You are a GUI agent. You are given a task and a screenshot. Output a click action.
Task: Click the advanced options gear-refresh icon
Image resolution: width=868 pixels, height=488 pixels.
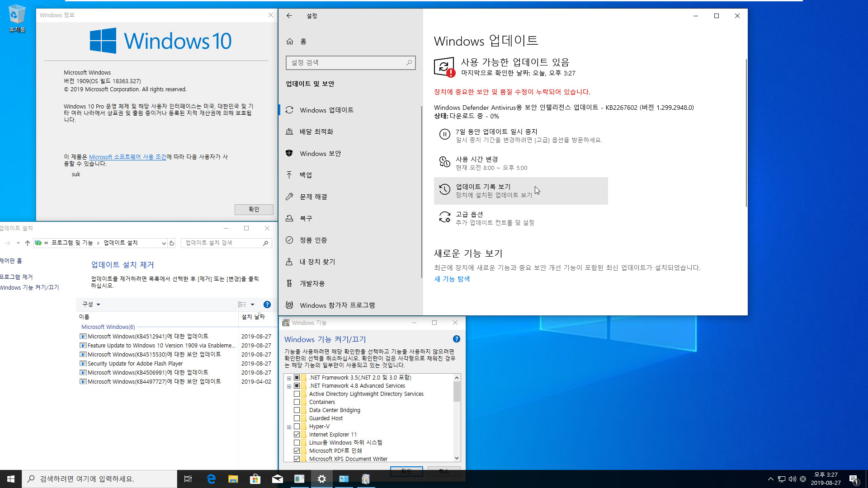(x=445, y=217)
